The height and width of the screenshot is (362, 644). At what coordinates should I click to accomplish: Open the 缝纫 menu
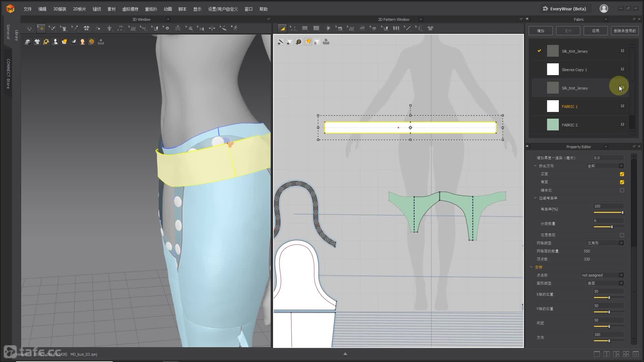tap(97, 9)
